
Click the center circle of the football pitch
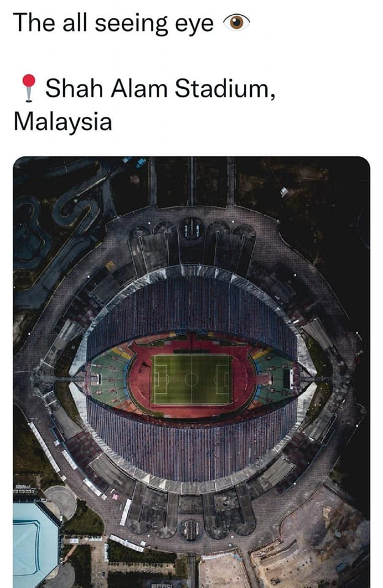(191, 380)
